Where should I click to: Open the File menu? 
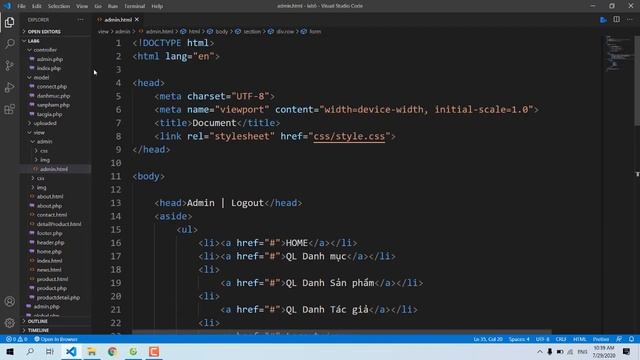(x=21, y=6)
